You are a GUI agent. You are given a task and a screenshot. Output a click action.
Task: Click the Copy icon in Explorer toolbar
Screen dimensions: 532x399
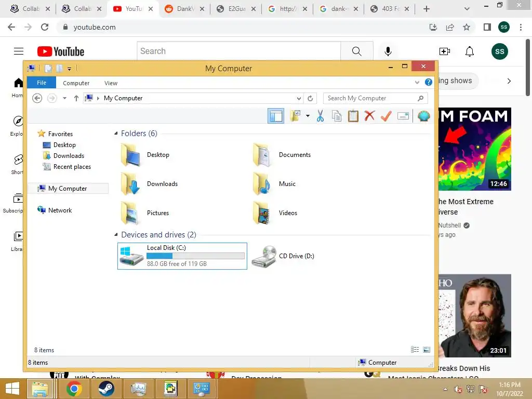[337, 116]
